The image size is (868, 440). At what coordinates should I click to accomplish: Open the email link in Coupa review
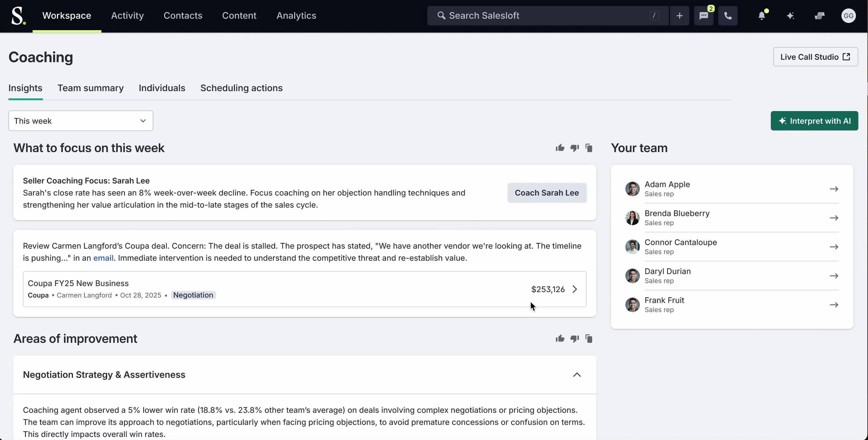coord(103,258)
